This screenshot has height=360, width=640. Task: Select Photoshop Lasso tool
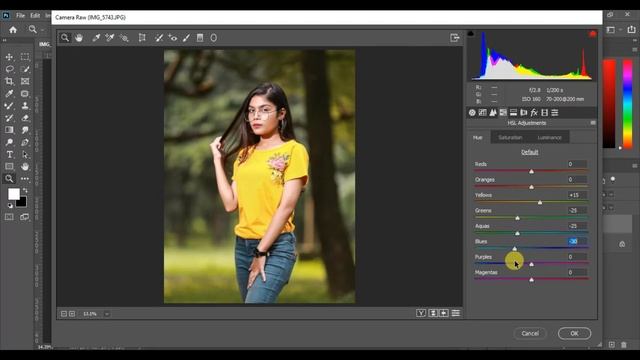[9, 69]
